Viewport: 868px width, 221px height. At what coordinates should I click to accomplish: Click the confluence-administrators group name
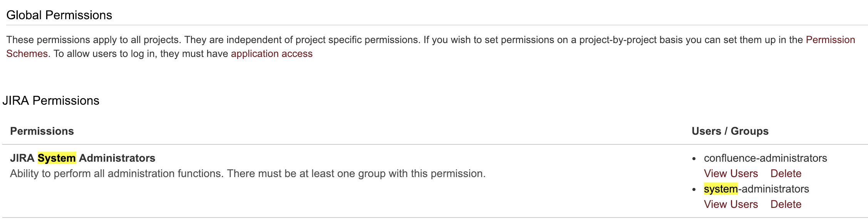click(765, 158)
